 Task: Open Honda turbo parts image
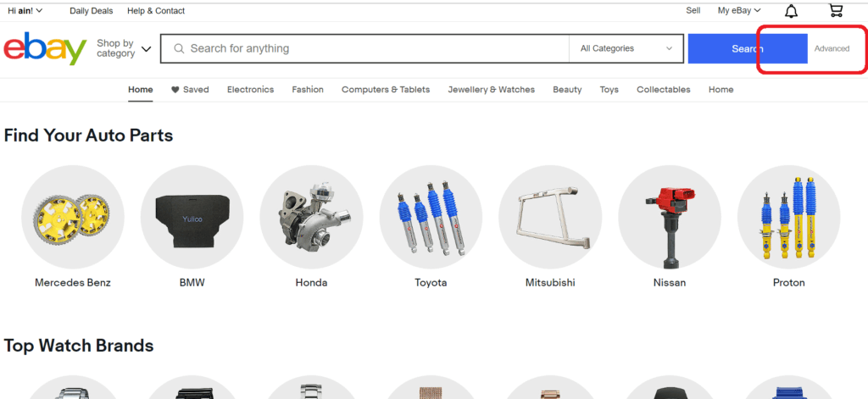click(311, 216)
